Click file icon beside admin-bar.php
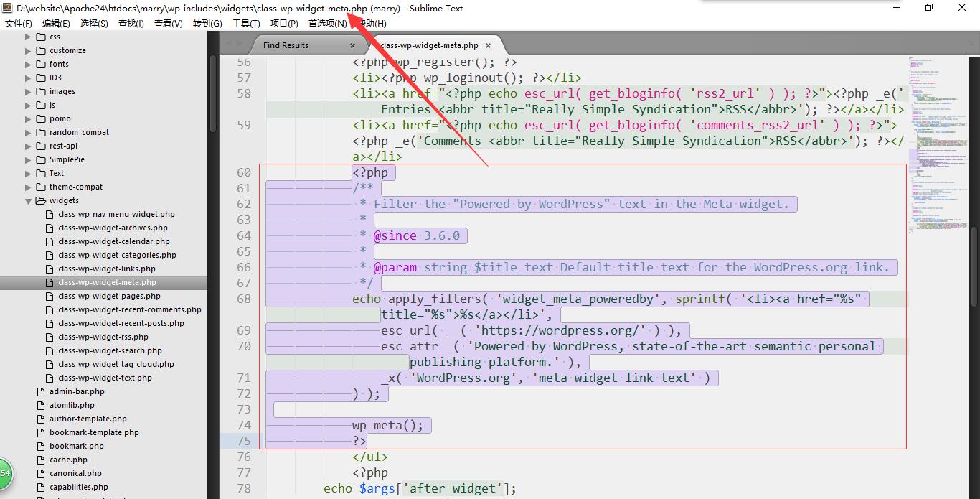The image size is (980, 499). tap(41, 392)
